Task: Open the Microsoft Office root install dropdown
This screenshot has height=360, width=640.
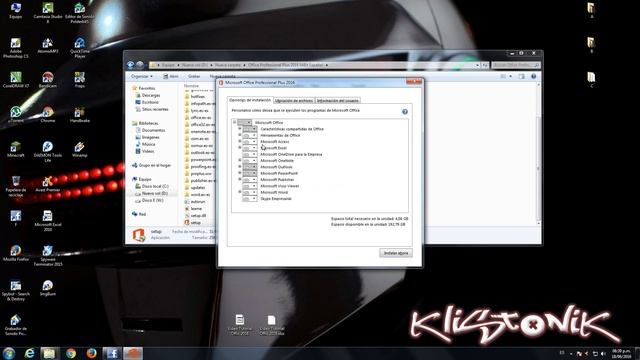Action: click(244, 122)
